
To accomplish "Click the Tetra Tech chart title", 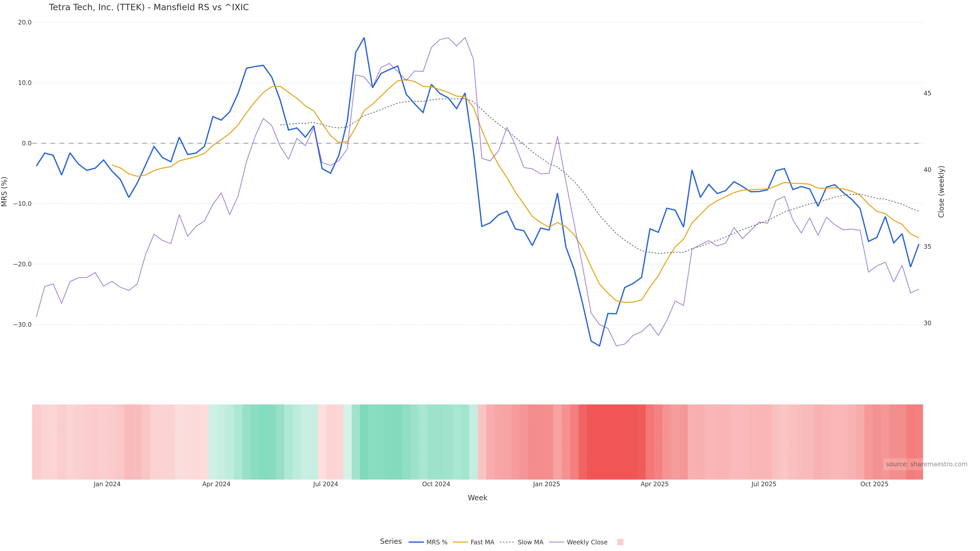I will pos(149,8).
